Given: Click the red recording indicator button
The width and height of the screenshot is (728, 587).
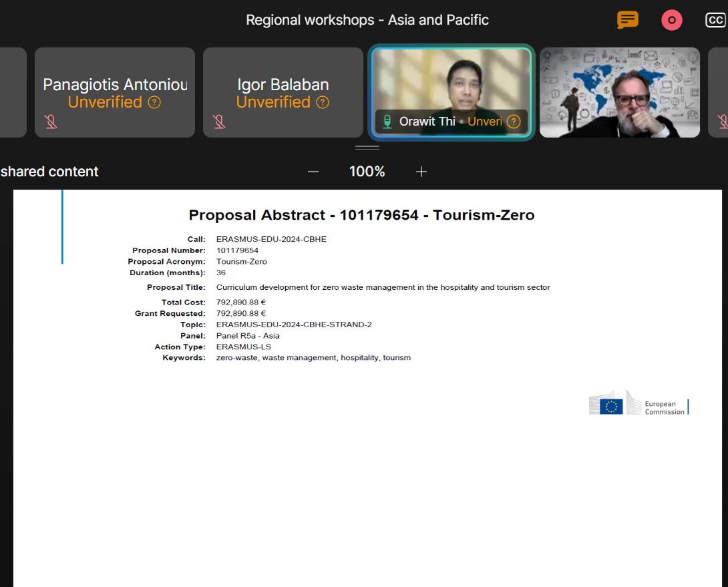Looking at the screenshot, I should (671, 20).
